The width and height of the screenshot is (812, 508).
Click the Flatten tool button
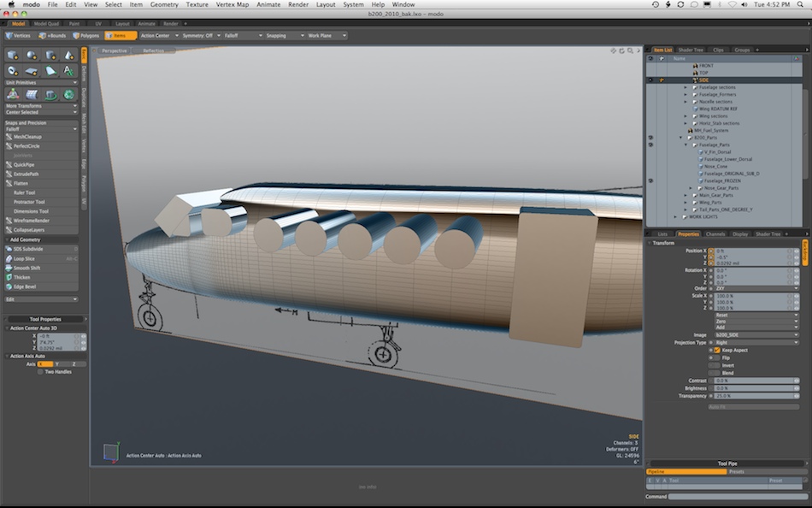[x=22, y=183]
